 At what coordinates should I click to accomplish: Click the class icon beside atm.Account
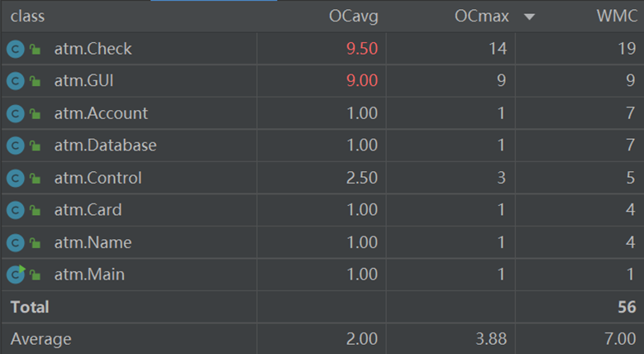[x=15, y=113]
